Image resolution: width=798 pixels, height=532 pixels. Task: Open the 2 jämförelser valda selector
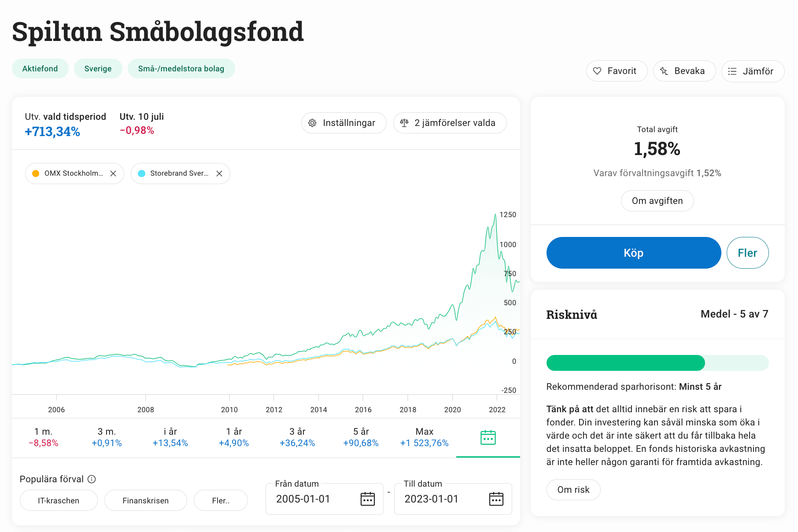pyautogui.click(x=450, y=123)
